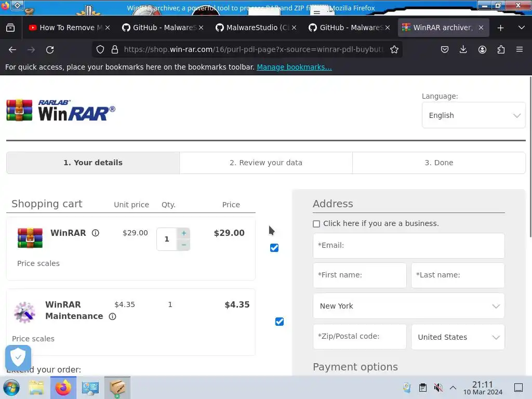Click the padlock site security icon
Screen dimensions: 532x399
(115, 49)
